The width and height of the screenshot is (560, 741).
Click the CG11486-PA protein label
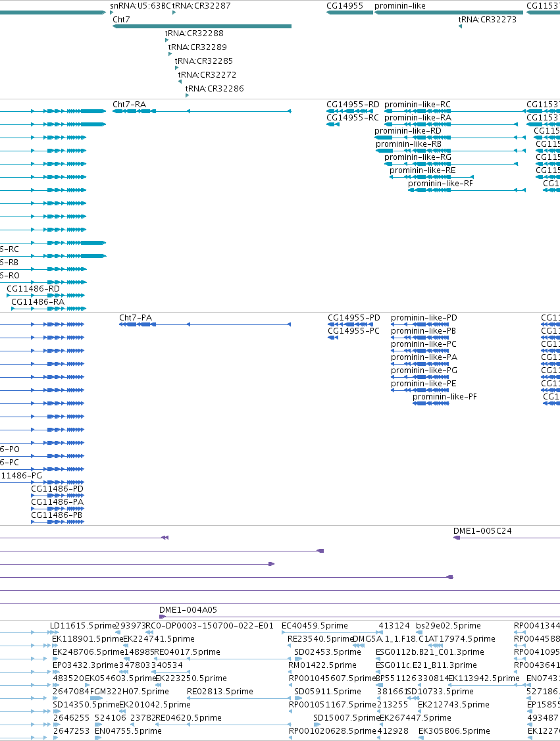point(57,501)
